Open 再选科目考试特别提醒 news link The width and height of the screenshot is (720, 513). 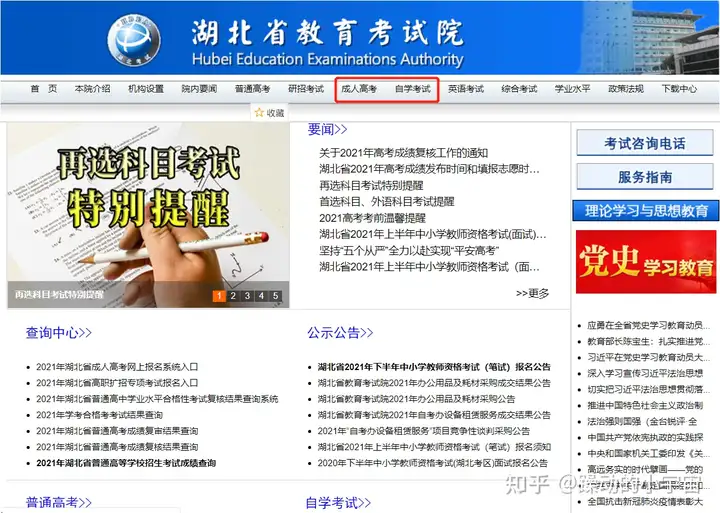click(371, 186)
